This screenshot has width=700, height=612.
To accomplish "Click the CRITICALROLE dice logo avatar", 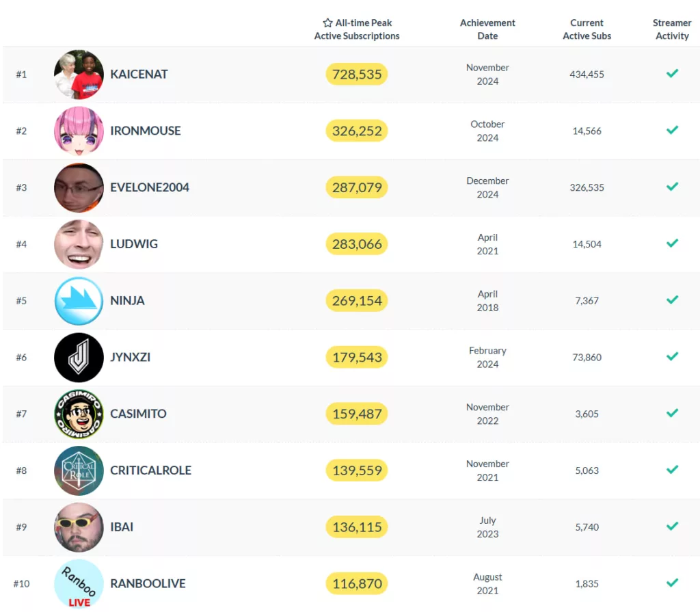I will click(x=79, y=470).
